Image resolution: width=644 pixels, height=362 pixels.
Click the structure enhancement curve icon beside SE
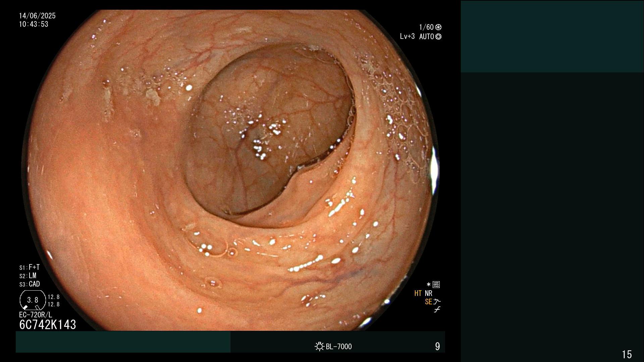coord(437,302)
